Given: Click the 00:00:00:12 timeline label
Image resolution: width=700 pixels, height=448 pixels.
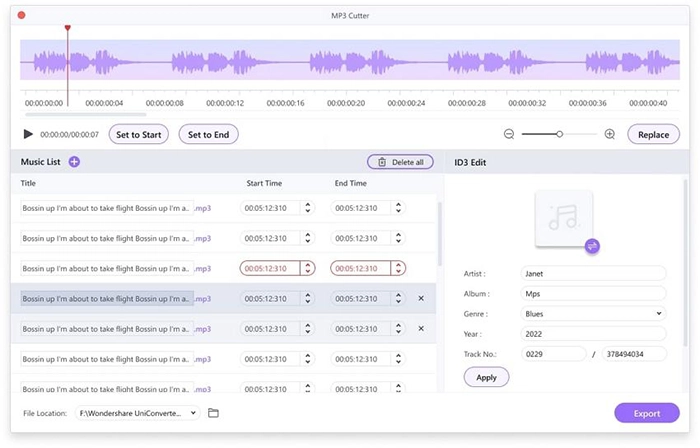Looking at the screenshot, I should point(225,103).
